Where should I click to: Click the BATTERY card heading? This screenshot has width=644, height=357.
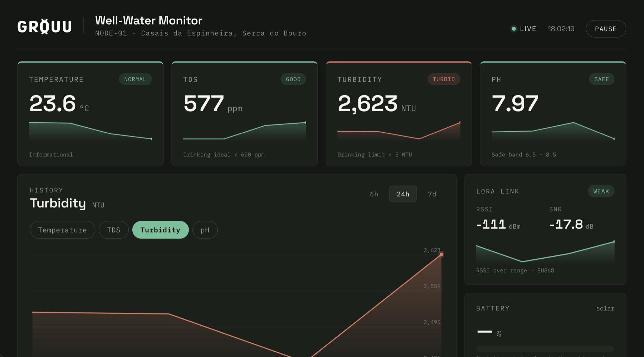(x=493, y=308)
